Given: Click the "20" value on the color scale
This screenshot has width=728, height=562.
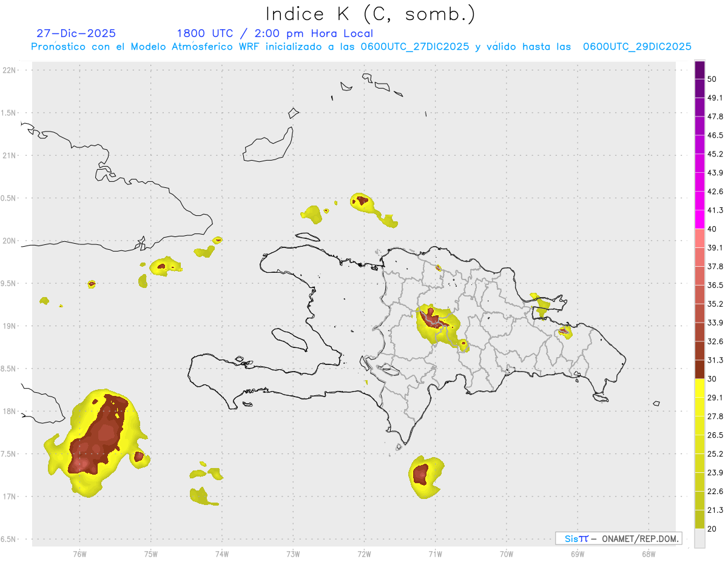Looking at the screenshot, I should tap(712, 529).
